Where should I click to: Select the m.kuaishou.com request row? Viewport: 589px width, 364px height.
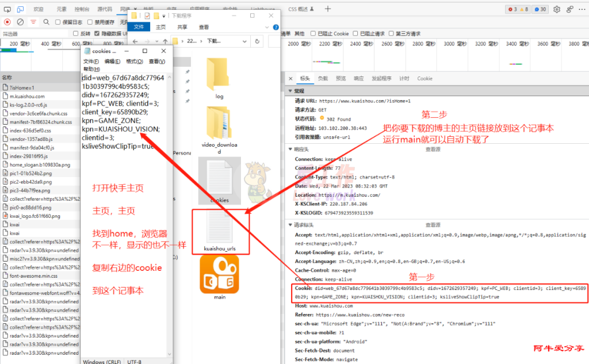[x=40, y=96]
